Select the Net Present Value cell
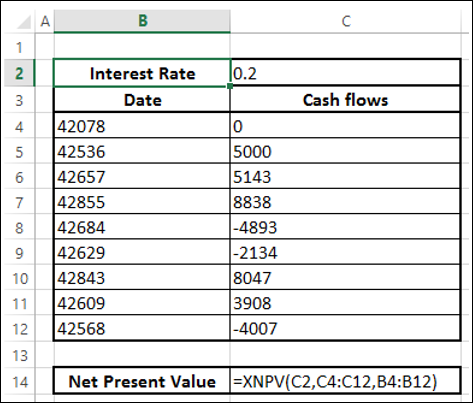The width and height of the screenshot is (473, 403). [x=142, y=381]
